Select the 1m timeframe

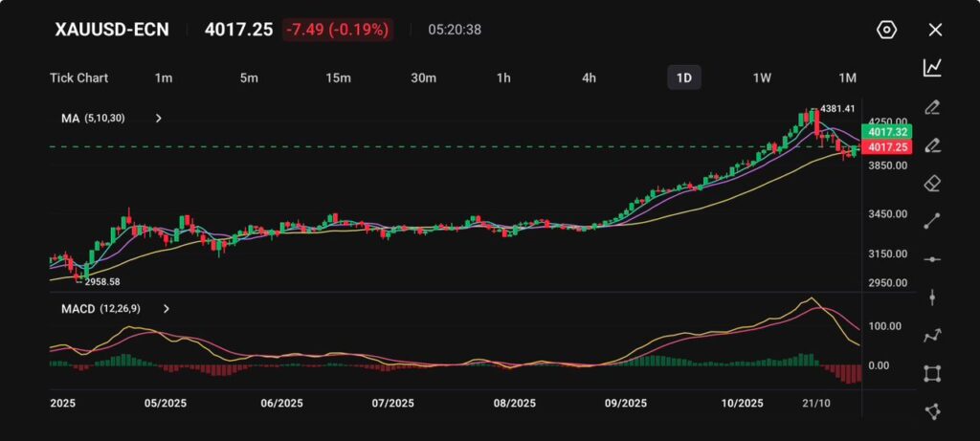[164, 77]
